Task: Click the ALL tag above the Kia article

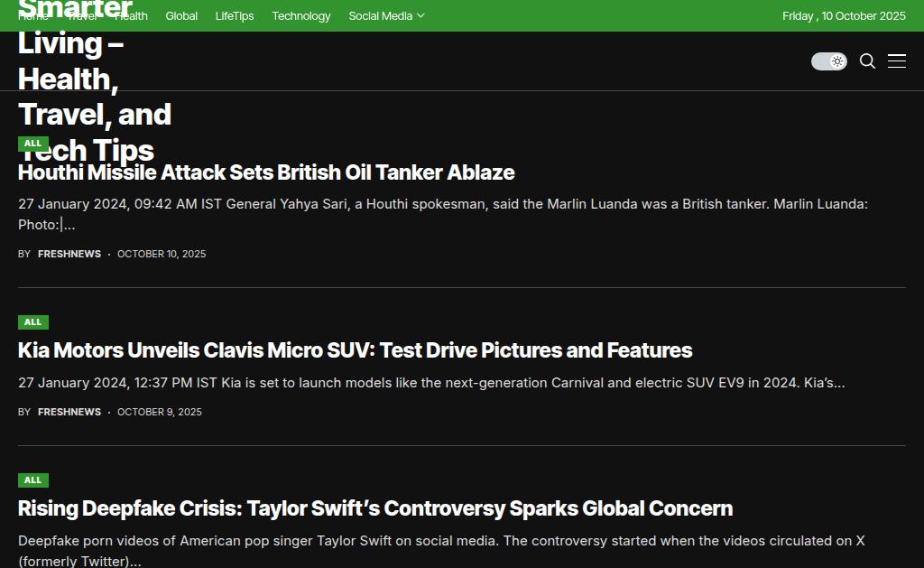Action: (33, 322)
